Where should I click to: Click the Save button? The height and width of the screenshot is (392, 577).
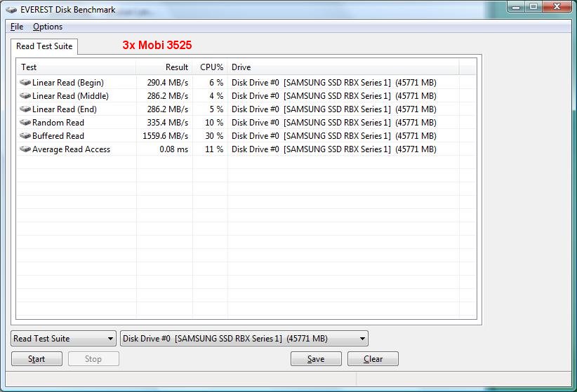[316, 359]
